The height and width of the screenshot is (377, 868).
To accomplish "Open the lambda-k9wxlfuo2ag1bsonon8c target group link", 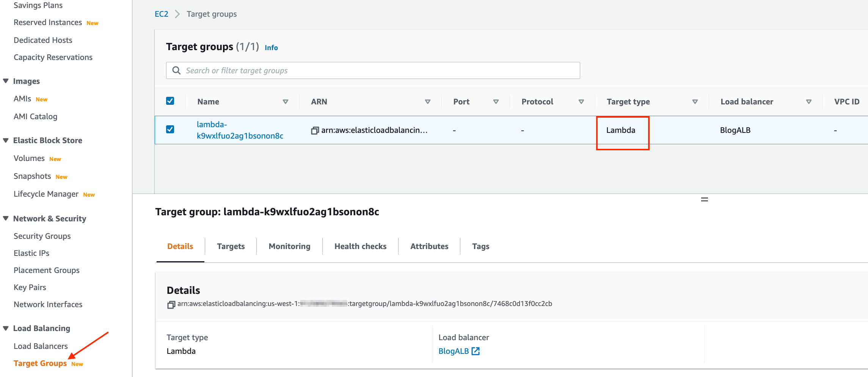I will [240, 130].
